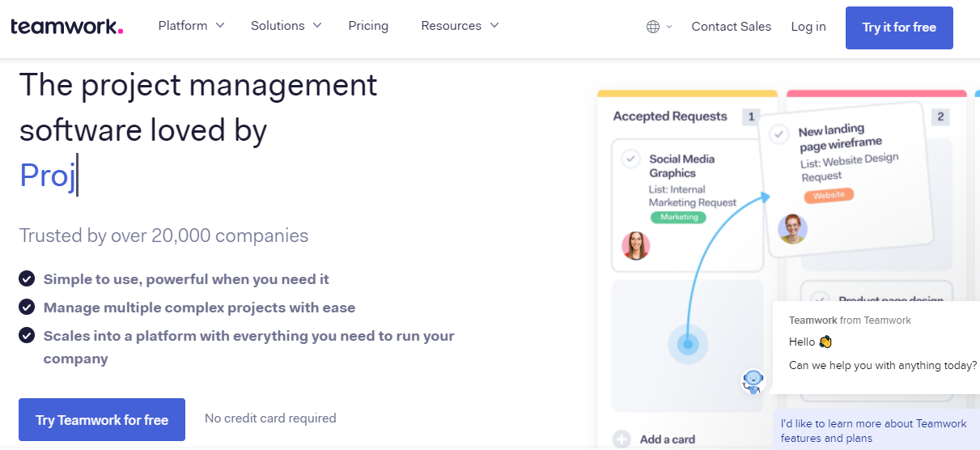Click Try Teamwork for free button
Screen dimensions: 980x450
tap(102, 419)
